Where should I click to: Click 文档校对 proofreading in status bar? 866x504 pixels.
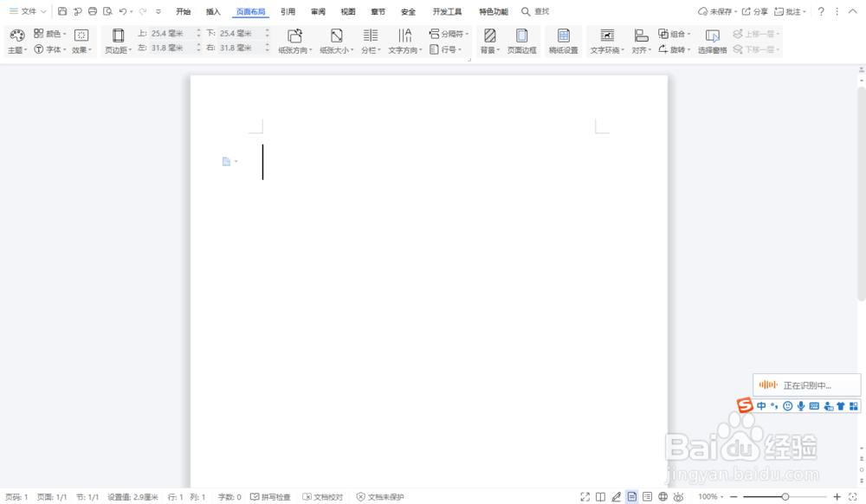pos(322,497)
